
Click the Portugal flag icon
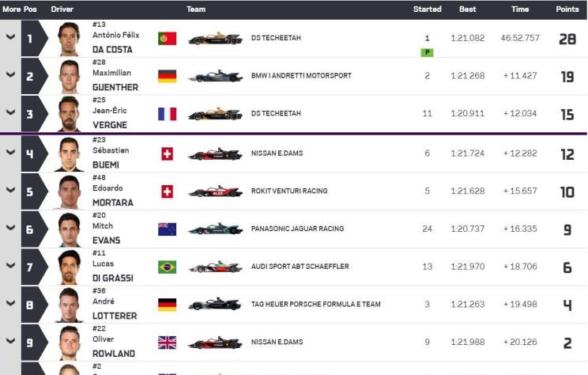(168, 38)
